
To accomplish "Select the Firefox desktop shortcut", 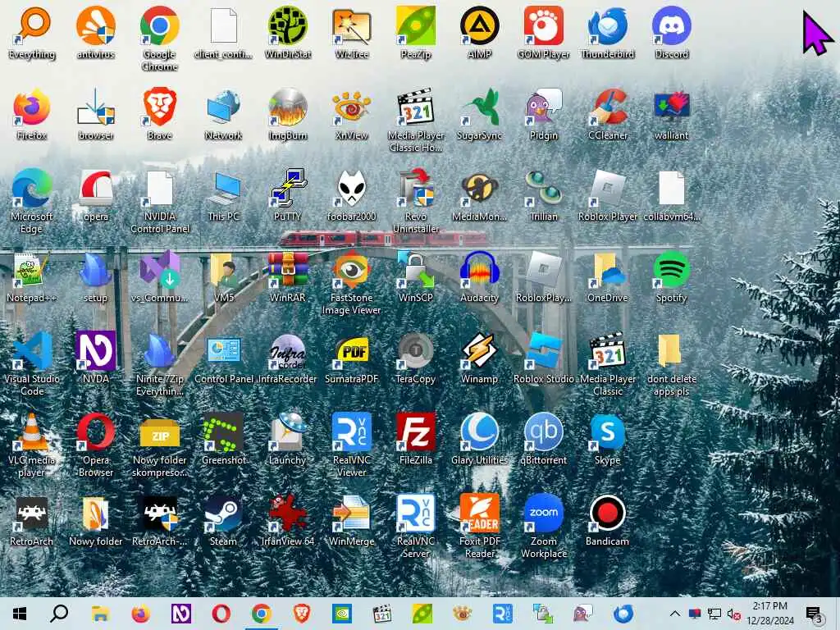I will [x=32, y=114].
